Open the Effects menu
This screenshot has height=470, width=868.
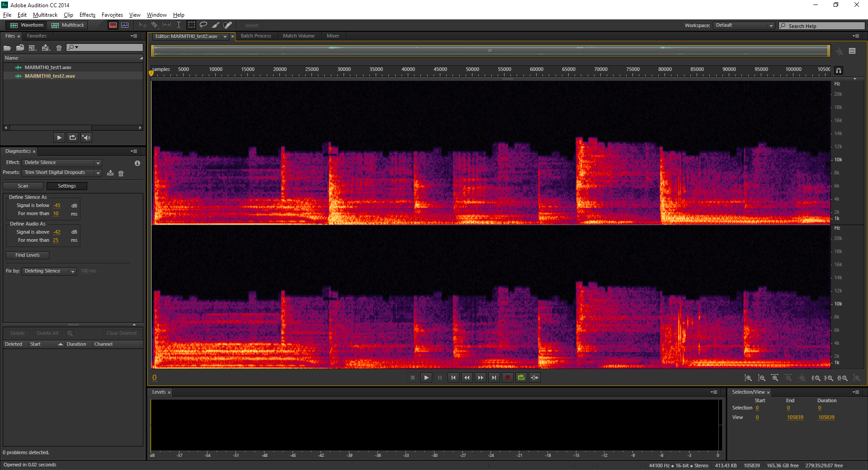87,15
